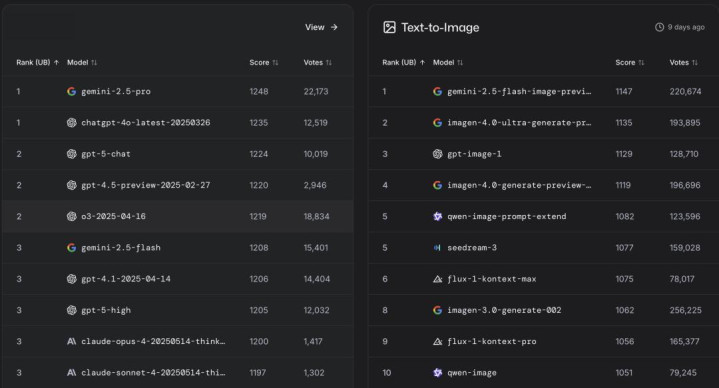Select the gpt-image-1 model name
Viewport: 719px width, 388px height.
[x=474, y=154]
